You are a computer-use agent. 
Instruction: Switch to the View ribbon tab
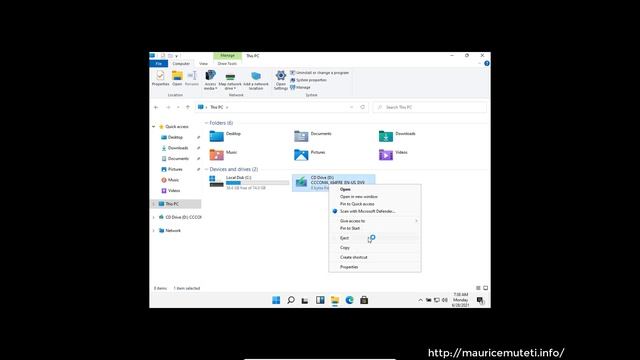pos(203,64)
